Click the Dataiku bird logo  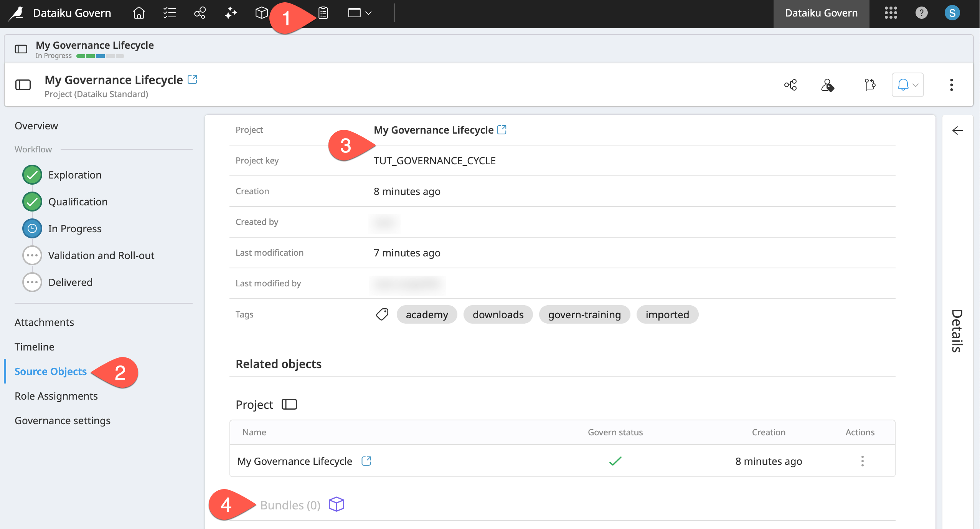16,13
